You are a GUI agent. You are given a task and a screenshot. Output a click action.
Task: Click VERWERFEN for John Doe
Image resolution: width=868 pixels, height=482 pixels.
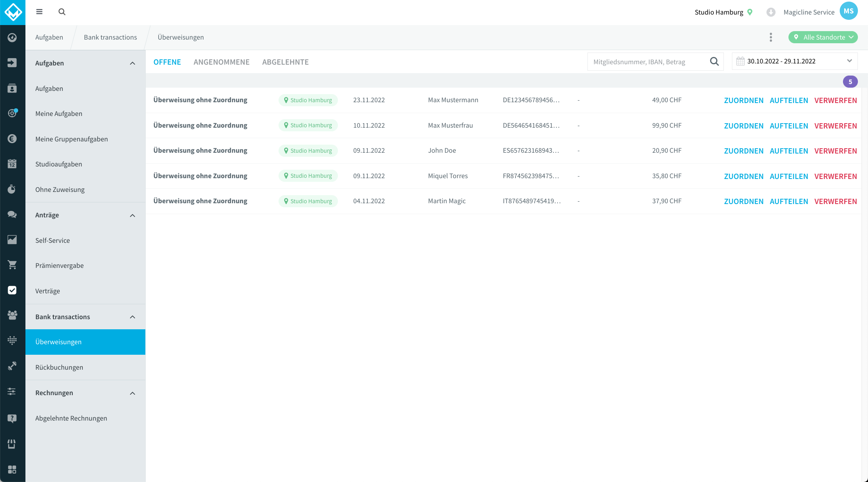[835, 151]
